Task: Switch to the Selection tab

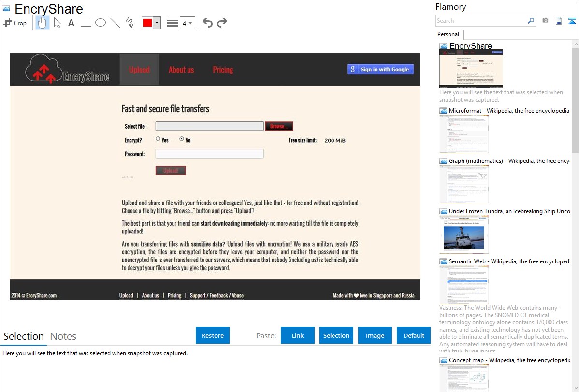Action: pyautogui.click(x=24, y=336)
